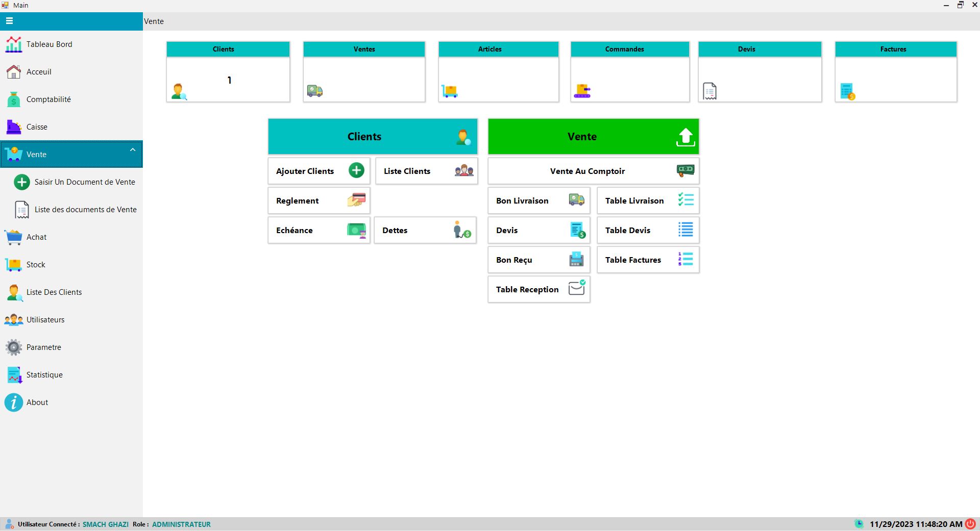This screenshot has height=531, width=980.
Task: Click the Acceuil house icon
Action: tap(13, 72)
